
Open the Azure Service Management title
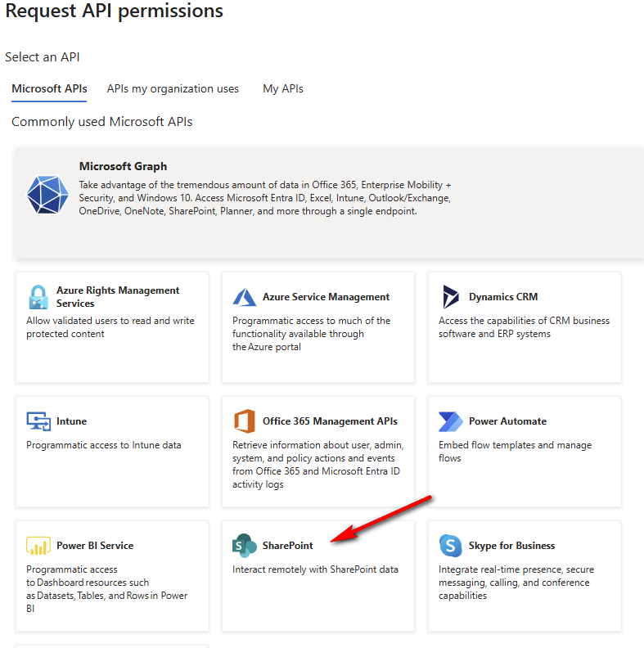point(327,297)
